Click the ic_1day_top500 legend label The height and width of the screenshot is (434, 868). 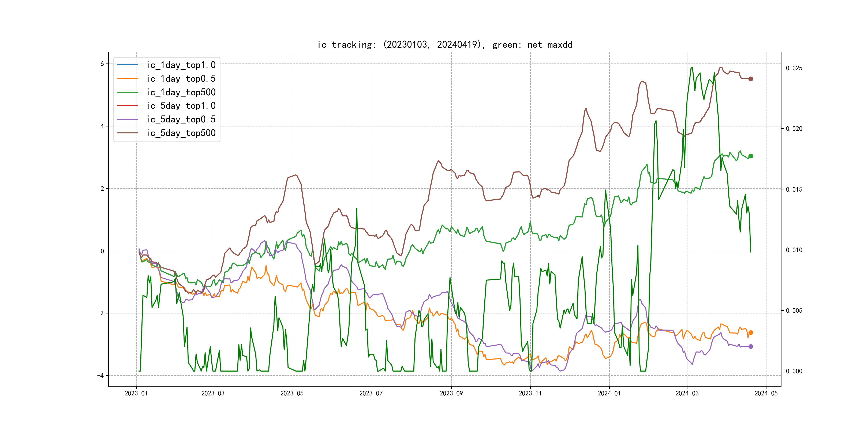[x=181, y=92]
